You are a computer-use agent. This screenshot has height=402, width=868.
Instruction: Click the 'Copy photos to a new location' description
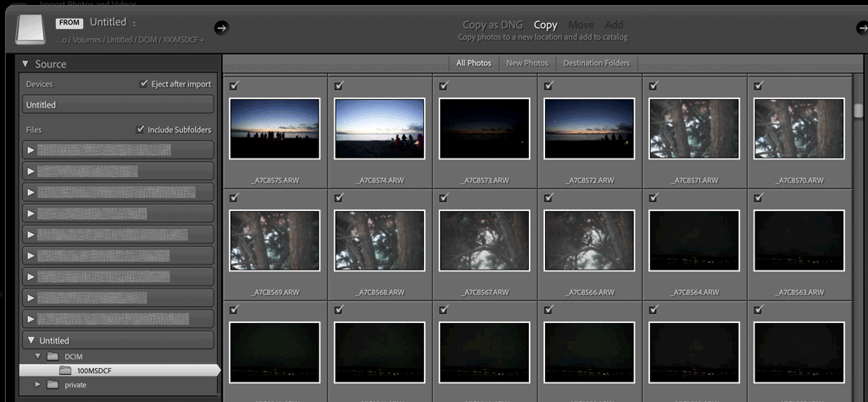pos(543,37)
